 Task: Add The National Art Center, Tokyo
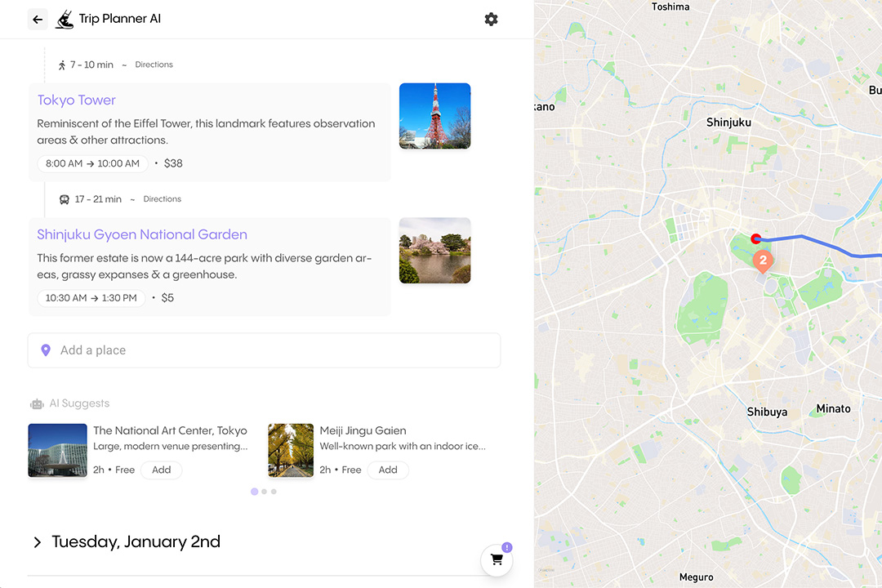(x=162, y=470)
